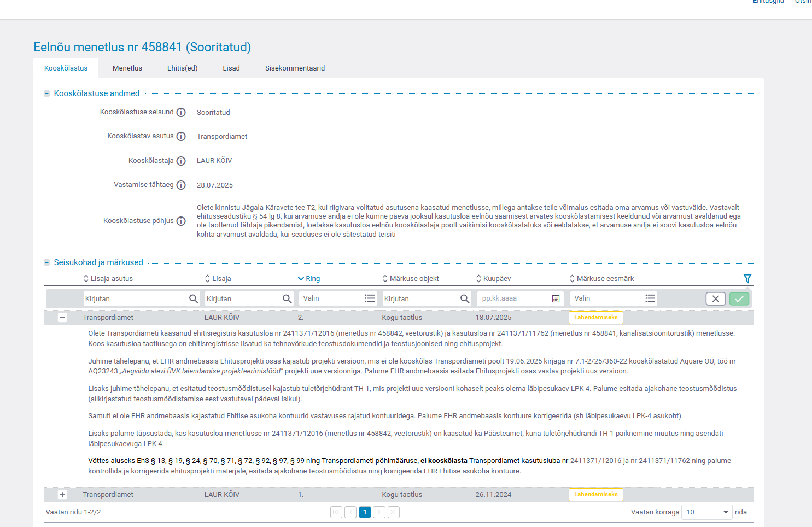Go to the previous results page

pos(350,512)
